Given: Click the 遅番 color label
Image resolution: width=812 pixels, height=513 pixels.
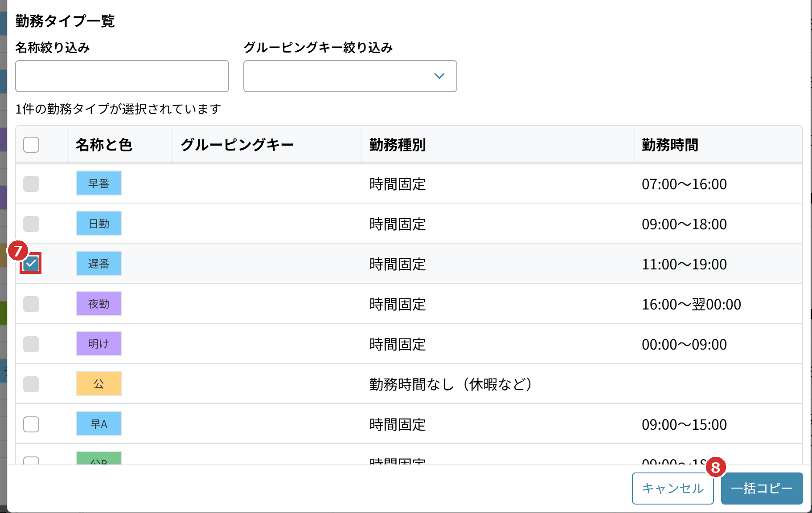Looking at the screenshot, I should (x=99, y=263).
